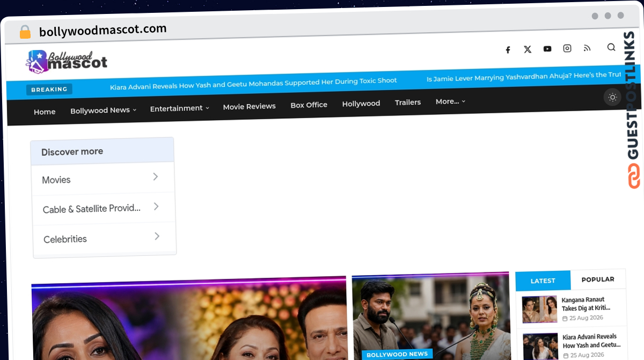The height and width of the screenshot is (360, 644).
Task: Click the Bollywood Mascot logo
Action: point(67,62)
